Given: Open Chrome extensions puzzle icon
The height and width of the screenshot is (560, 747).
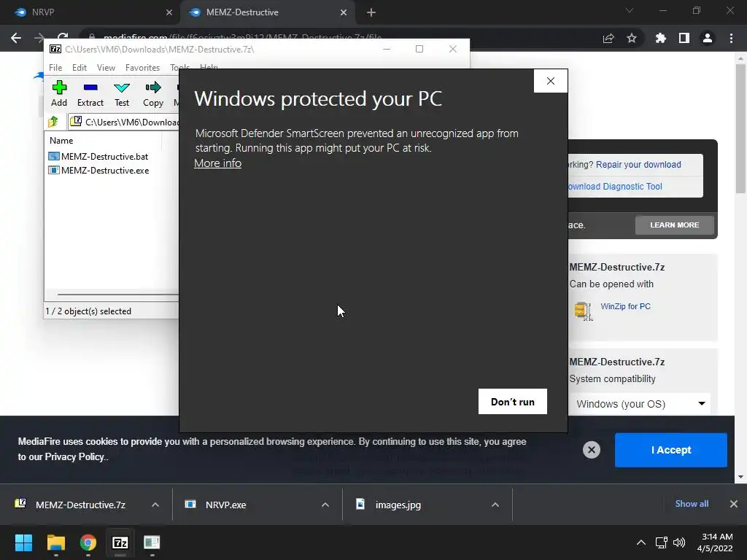Looking at the screenshot, I should click(661, 38).
